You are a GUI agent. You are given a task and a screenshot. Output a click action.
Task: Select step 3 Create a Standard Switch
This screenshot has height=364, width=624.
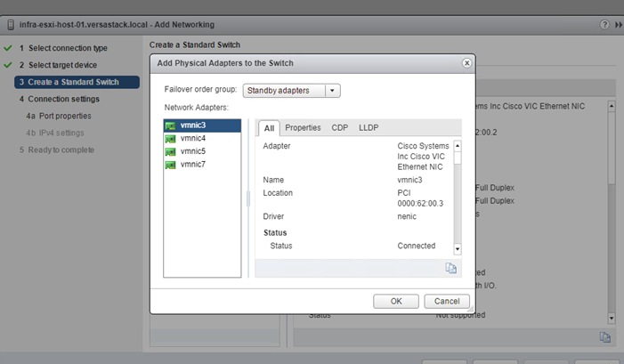coord(77,82)
